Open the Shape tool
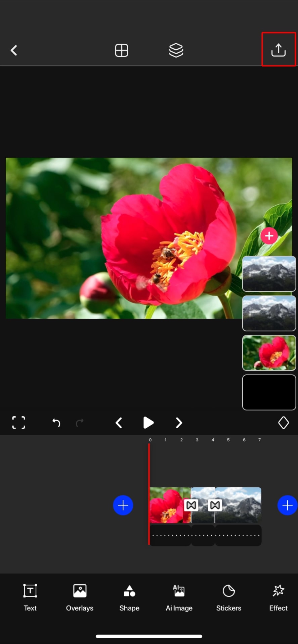Viewport: 298px width, 644px height. coord(129,597)
